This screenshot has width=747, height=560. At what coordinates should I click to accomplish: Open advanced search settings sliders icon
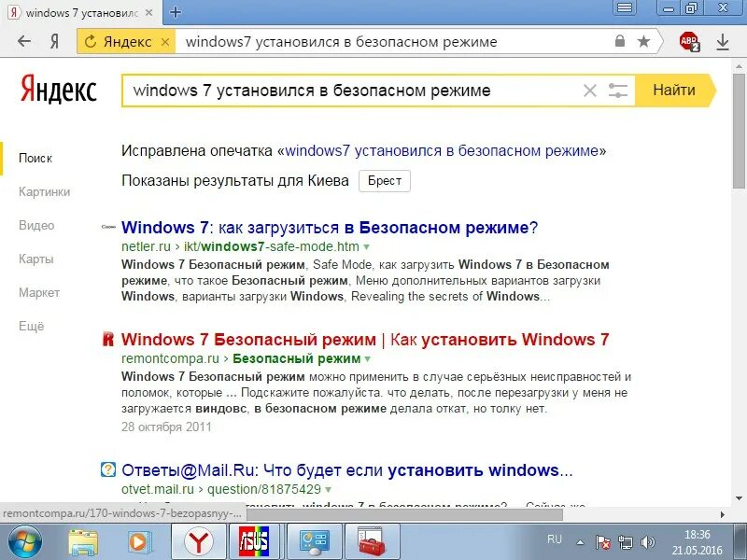tap(618, 90)
